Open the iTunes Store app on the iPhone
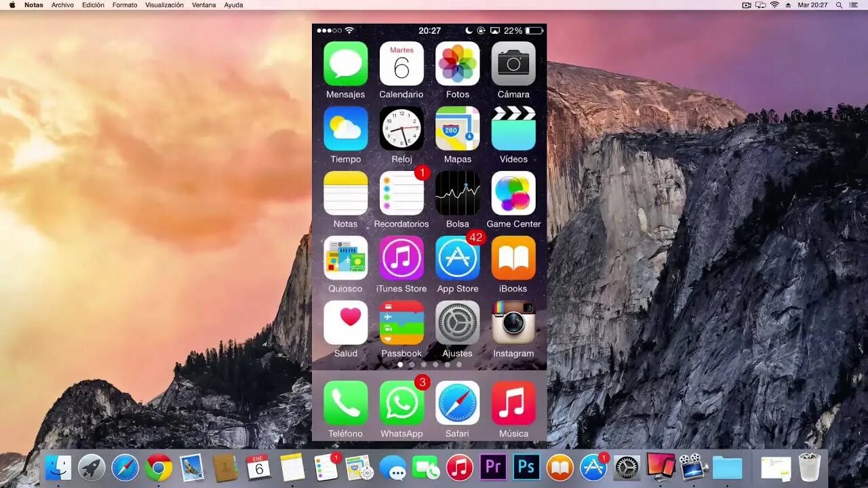This screenshot has height=488, width=868. coord(401,258)
